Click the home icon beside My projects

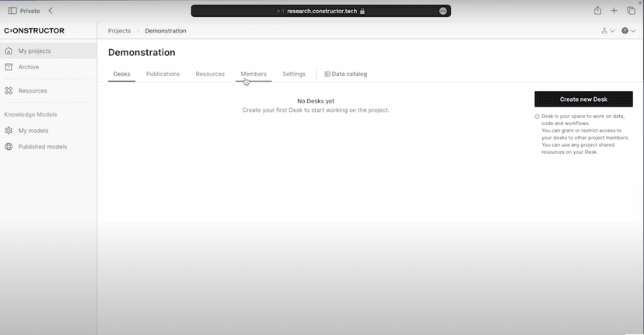tap(9, 51)
